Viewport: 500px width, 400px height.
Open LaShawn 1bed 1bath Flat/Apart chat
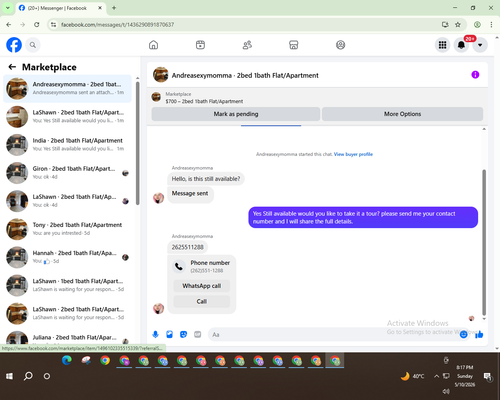(x=67, y=285)
